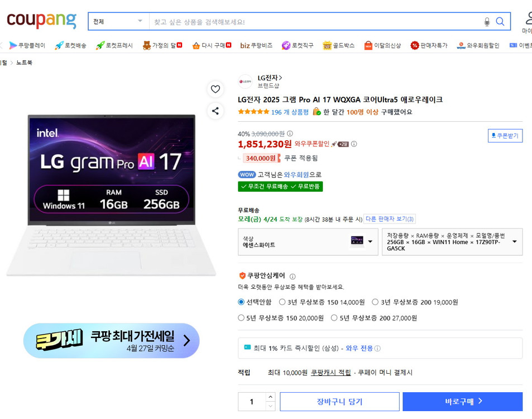The height and width of the screenshot is (419, 532).
Task: Open 로켓배송 menu item
Action: [x=70, y=45]
